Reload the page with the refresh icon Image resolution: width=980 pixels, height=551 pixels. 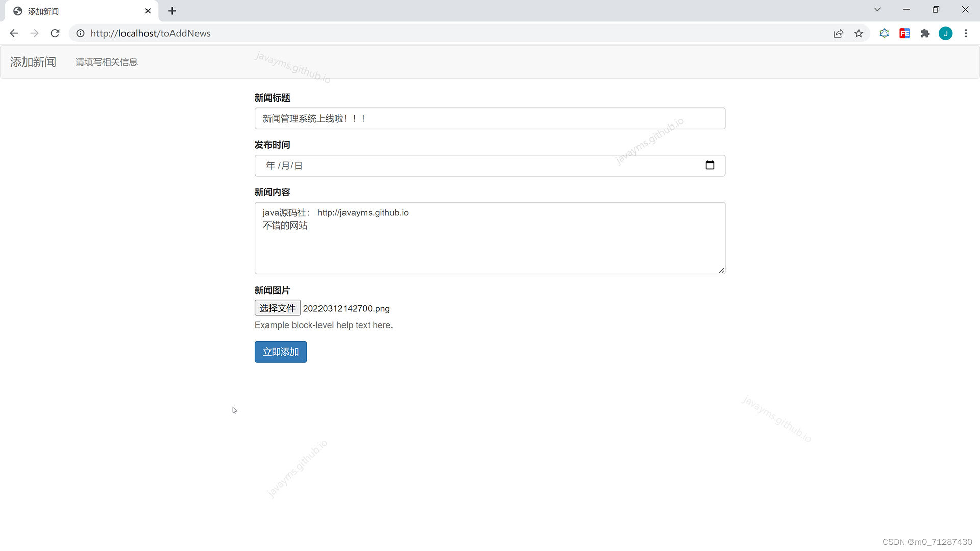click(55, 33)
